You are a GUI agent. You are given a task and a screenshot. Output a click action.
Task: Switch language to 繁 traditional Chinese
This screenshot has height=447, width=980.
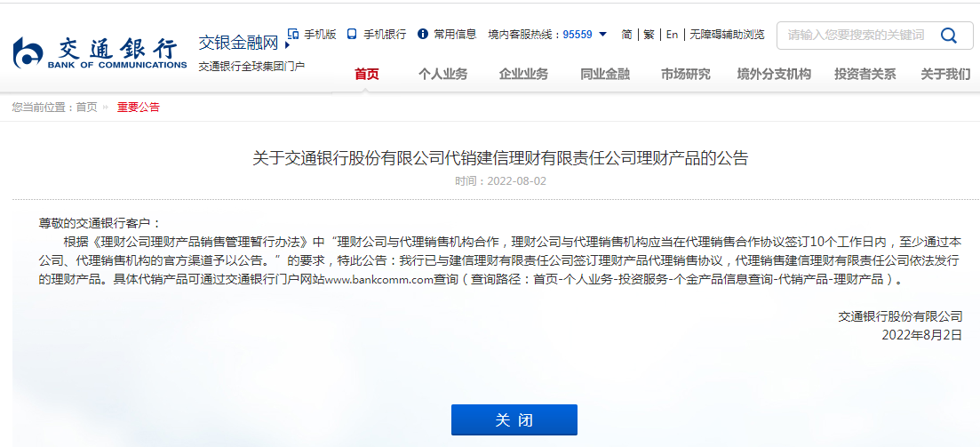pos(649,35)
